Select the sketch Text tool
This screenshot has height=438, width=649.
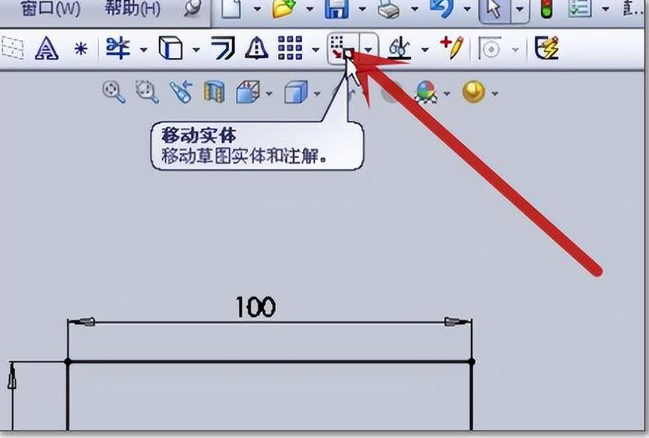[x=45, y=48]
